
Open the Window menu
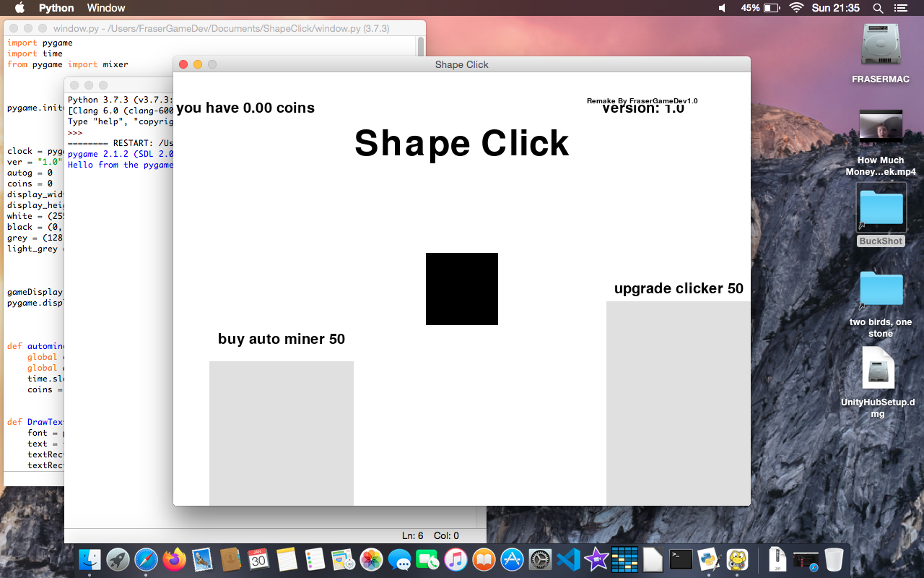point(105,8)
